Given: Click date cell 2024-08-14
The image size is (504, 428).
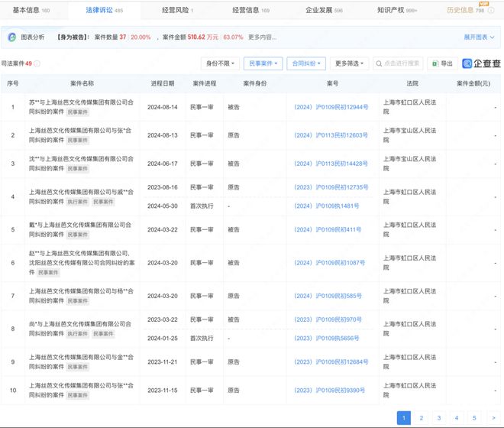Looking at the screenshot, I should pyautogui.click(x=163, y=107).
